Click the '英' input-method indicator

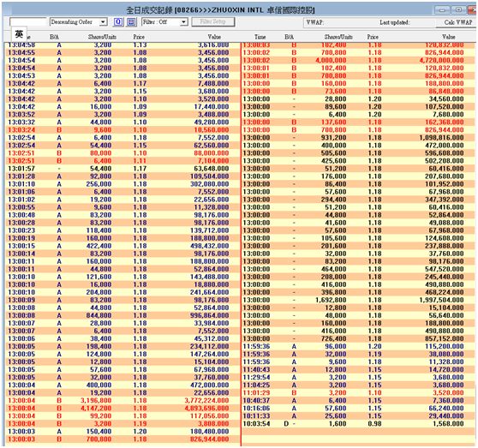[19, 33]
